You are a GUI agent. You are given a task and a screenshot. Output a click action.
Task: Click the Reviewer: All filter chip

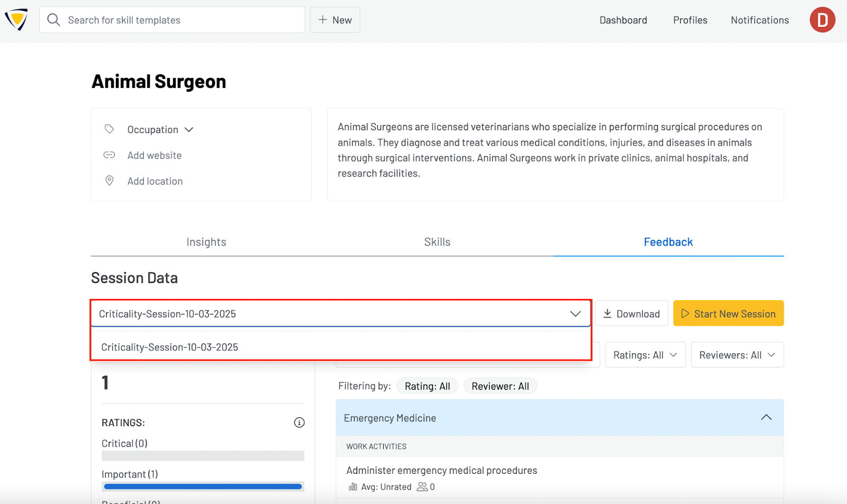pos(500,385)
